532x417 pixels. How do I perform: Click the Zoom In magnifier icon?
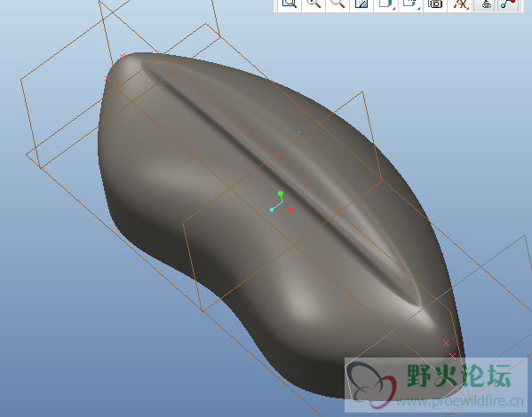coord(314,4)
